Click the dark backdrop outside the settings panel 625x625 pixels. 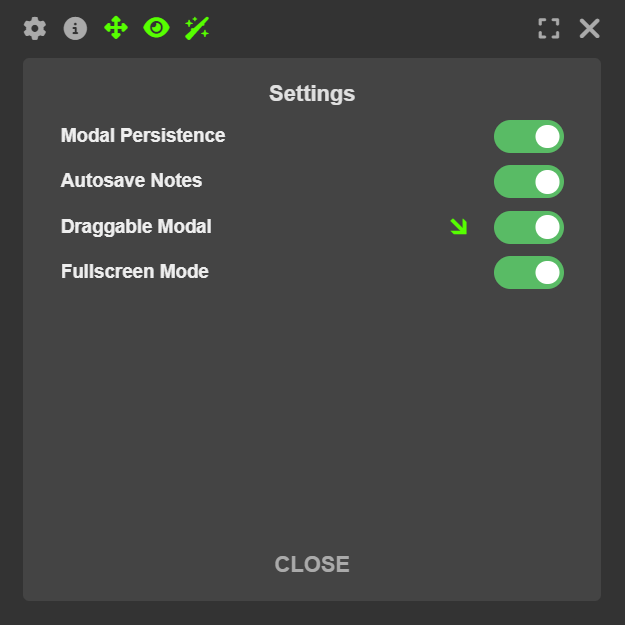pyautogui.click(x=312, y=612)
